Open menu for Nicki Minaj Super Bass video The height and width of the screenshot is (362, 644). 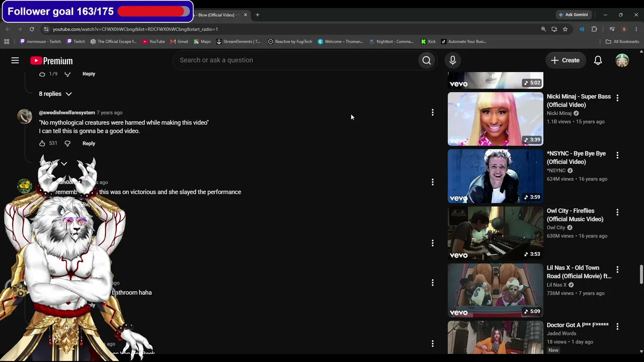pos(617,98)
